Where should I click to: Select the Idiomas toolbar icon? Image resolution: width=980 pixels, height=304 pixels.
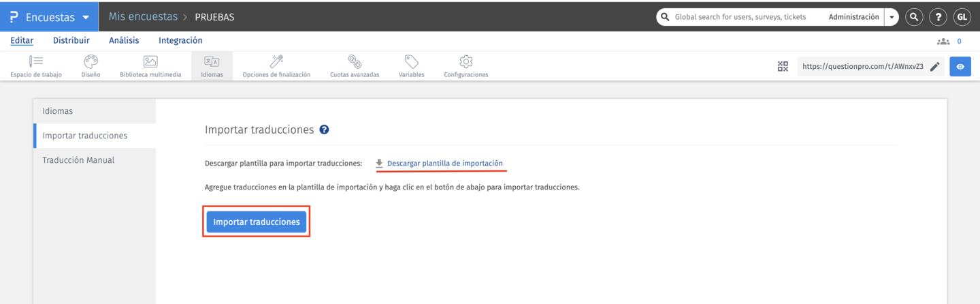[212, 66]
